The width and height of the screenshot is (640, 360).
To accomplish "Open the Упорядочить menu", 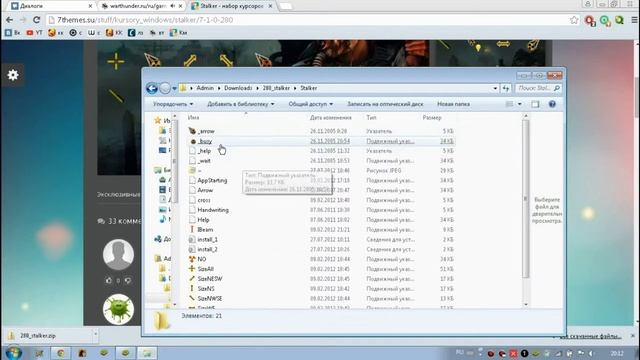I will click(x=173, y=104).
